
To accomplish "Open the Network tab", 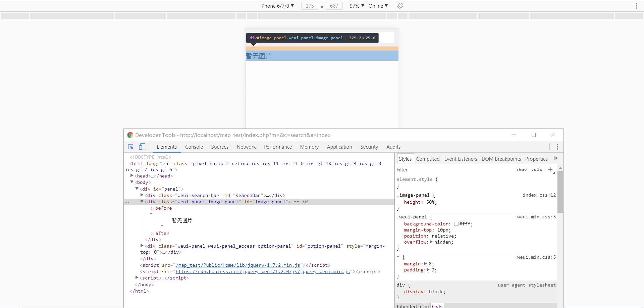I will (246, 147).
